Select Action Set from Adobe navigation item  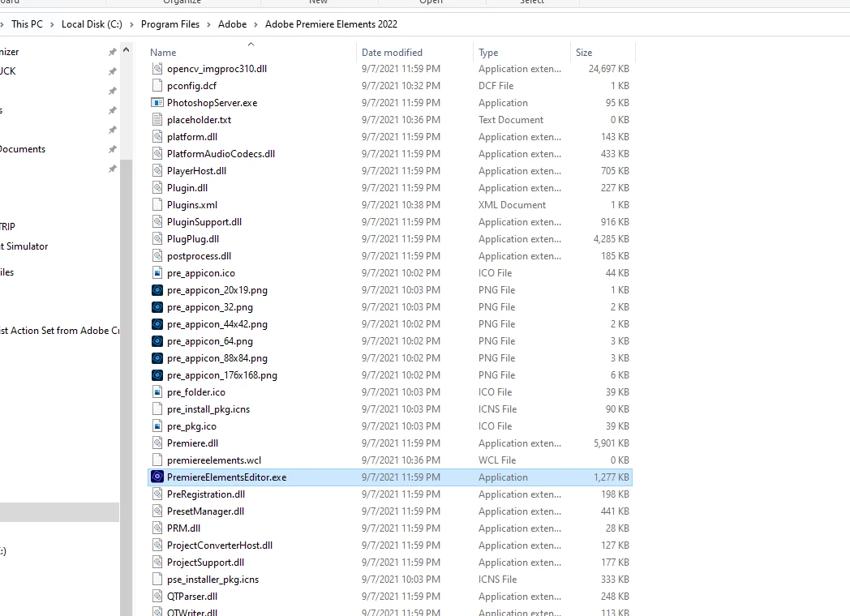(60, 331)
